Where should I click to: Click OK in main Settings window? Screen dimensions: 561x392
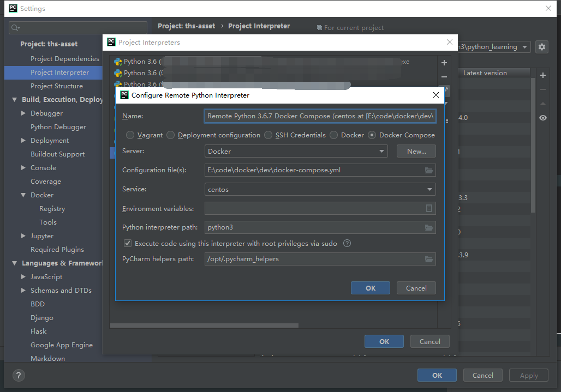click(437, 375)
